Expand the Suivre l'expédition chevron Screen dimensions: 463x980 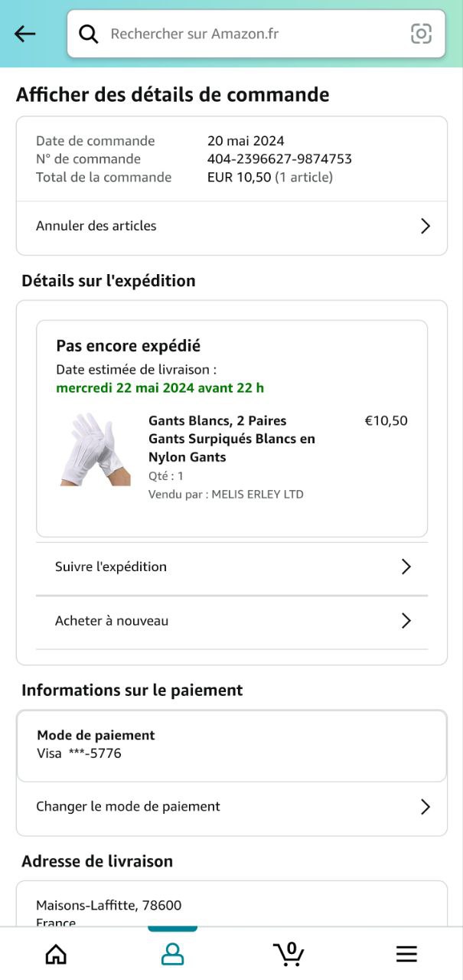click(406, 567)
